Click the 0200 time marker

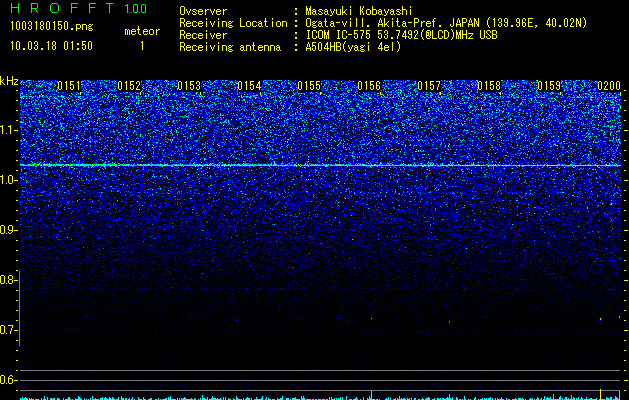click(x=609, y=86)
